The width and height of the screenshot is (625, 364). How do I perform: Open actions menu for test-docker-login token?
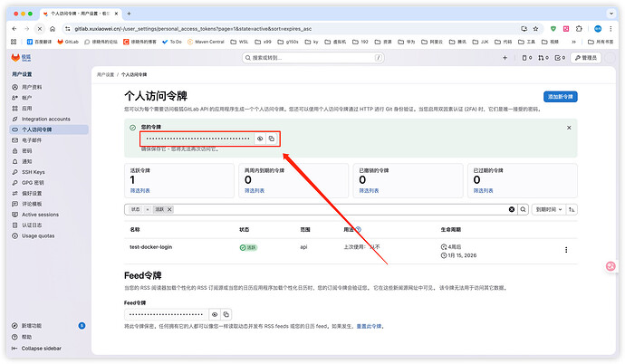coord(566,249)
